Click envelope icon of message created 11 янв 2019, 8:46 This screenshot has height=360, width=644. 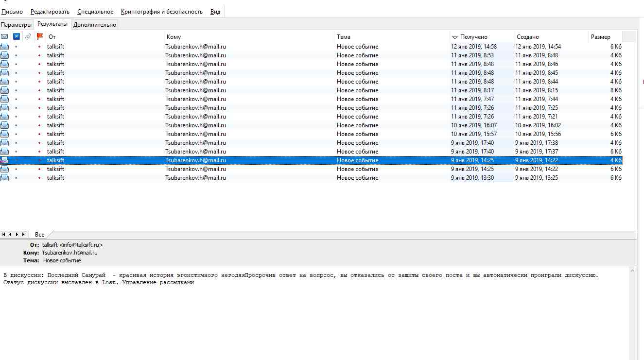point(4,64)
